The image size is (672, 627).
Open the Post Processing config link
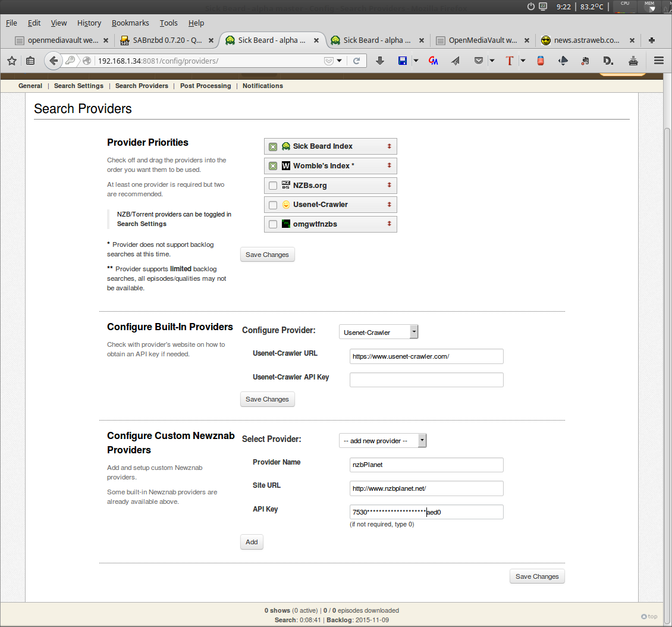pyautogui.click(x=205, y=86)
